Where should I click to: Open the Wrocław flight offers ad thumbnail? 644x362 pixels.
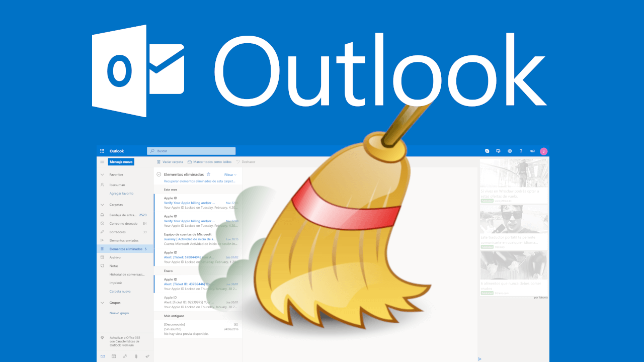click(514, 173)
